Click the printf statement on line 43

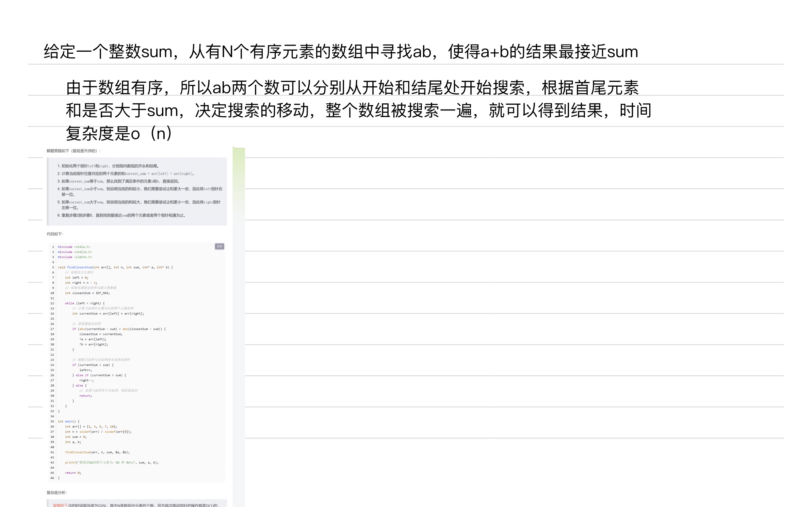(x=111, y=462)
